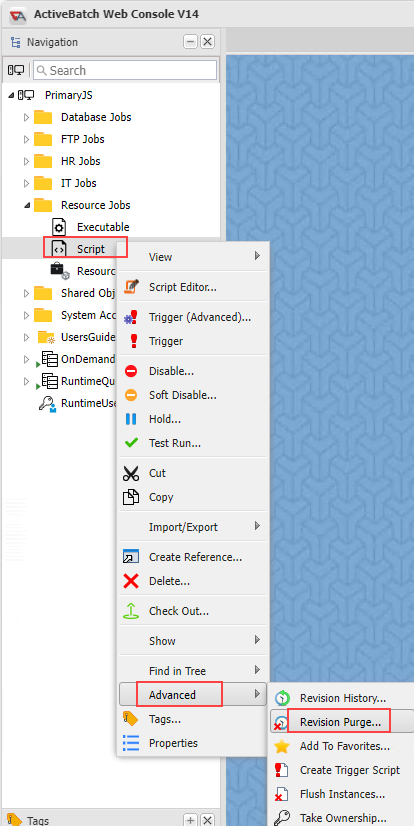Image resolution: width=414 pixels, height=826 pixels.
Task: Click the star Add To Favorites icon
Action: (282, 746)
